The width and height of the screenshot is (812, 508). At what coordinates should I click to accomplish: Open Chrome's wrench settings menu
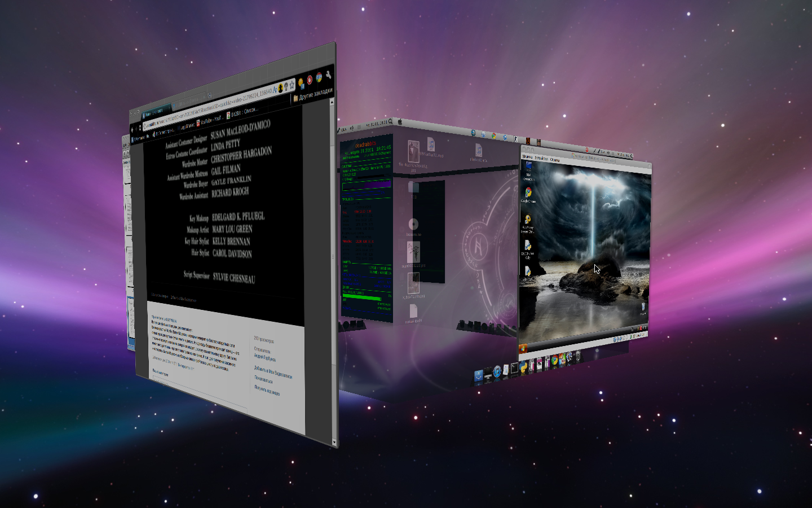point(328,74)
